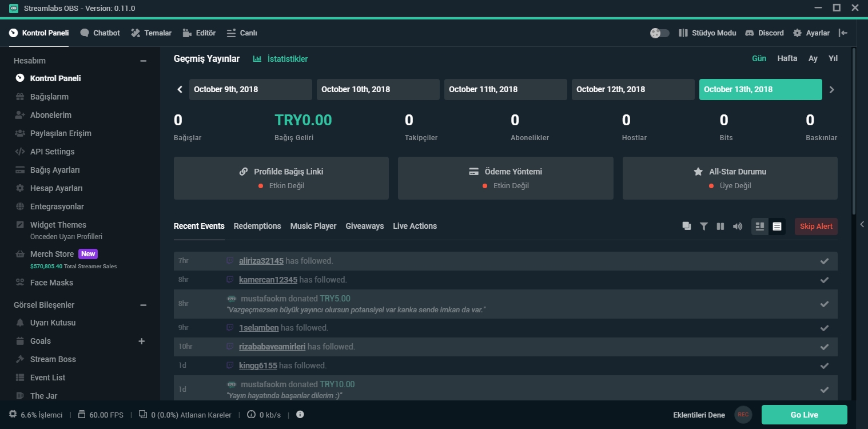Toggle the night mode switch
Screen dimensions: 868x429
click(x=660, y=33)
